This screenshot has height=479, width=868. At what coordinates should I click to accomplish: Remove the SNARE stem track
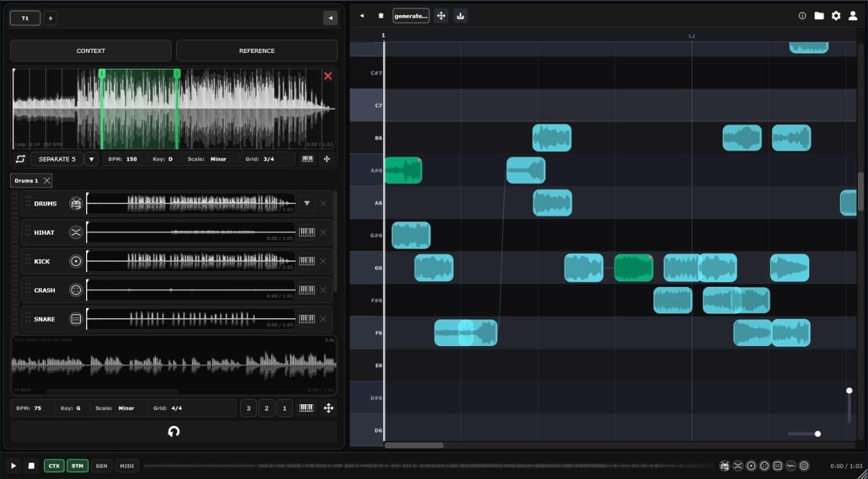click(x=323, y=319)
